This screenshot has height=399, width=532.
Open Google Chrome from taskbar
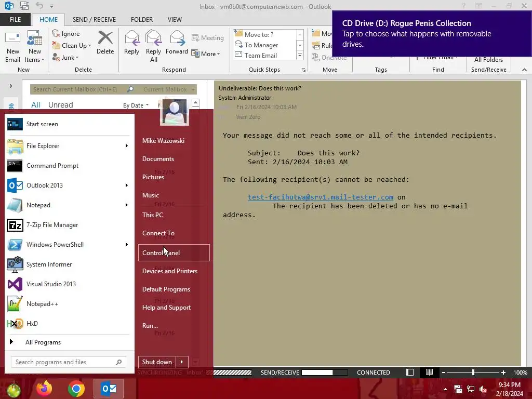pos(76,389)
